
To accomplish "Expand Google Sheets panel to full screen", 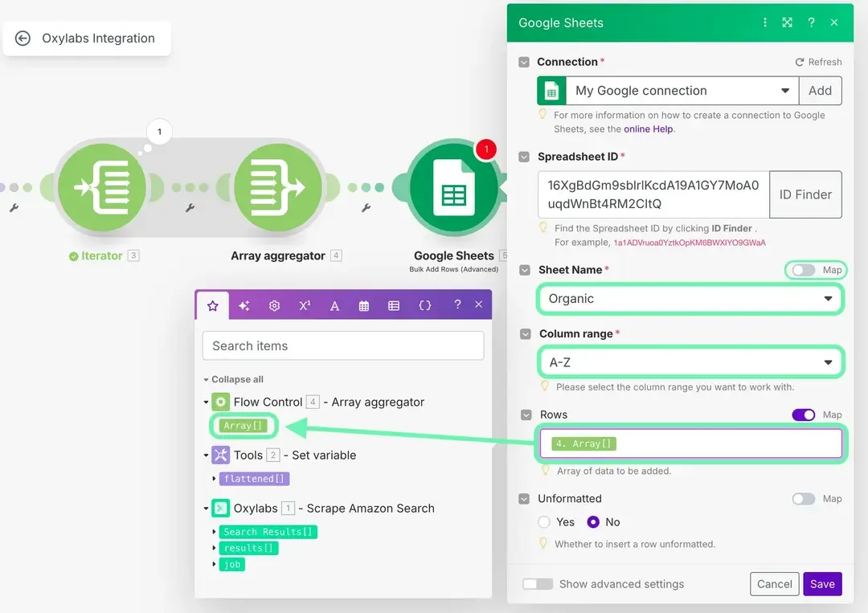I will (x=788, y=22).
